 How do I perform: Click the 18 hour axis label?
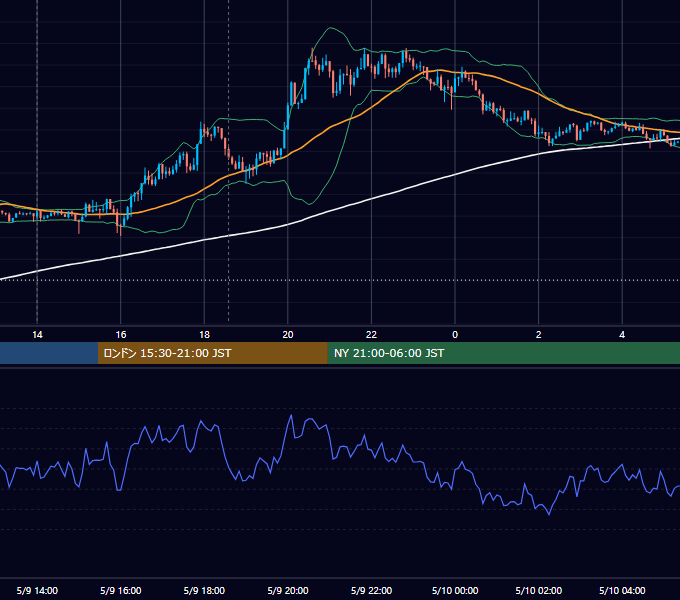(x=204, y=335)
